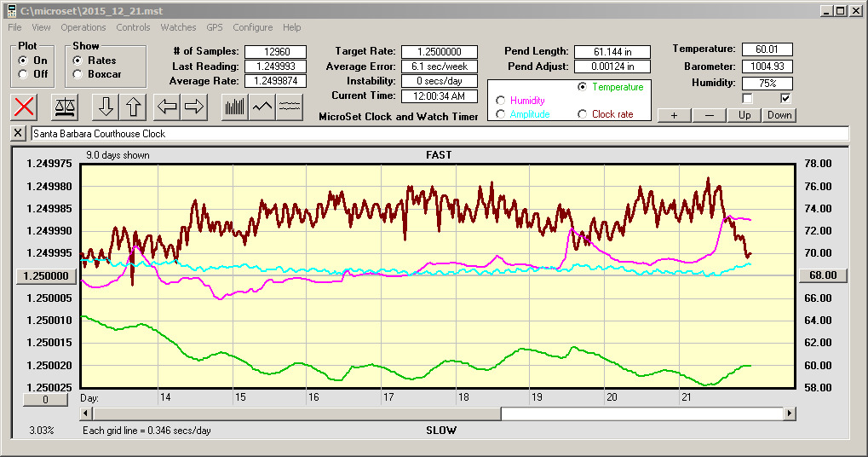Open the Operations menu
868x457 pixels.
[x=83, y=27]
